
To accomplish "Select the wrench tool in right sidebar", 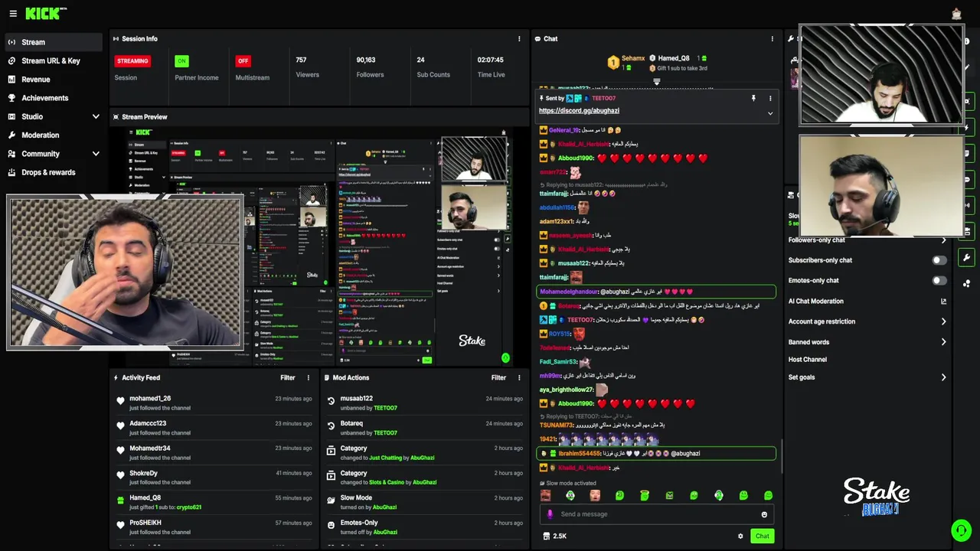I will (967, 258).
